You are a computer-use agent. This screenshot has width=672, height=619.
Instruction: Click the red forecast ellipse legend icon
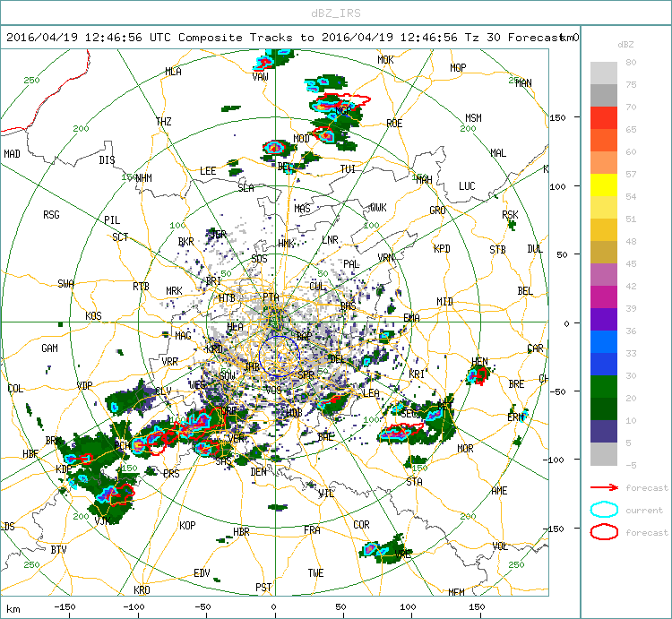pyautogui.click(x=604, y=532)
